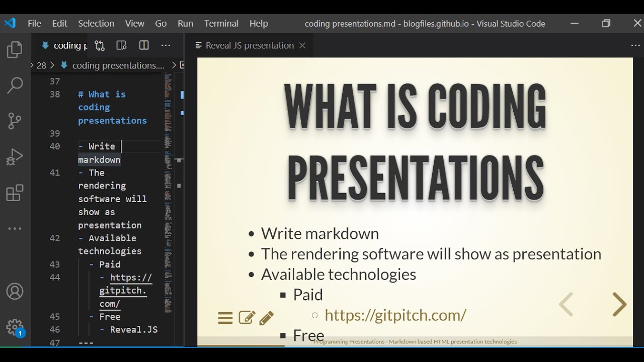Screen dimensions: 644x362
Task: Click the slide progress bar at bottom
Action: (x=415, y=346)
